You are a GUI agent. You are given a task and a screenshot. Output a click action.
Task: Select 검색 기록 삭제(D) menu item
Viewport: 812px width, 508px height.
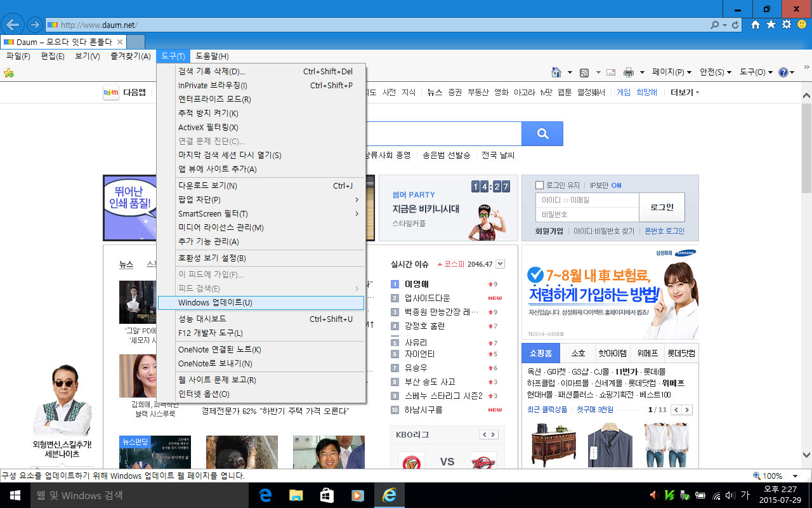261,72
